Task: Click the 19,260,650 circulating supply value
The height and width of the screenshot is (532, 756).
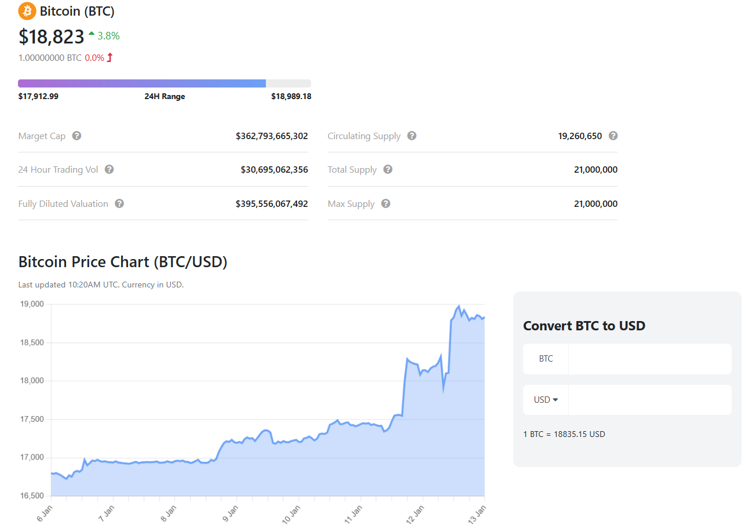Action: pyautogui.click(x=580, y=136)
